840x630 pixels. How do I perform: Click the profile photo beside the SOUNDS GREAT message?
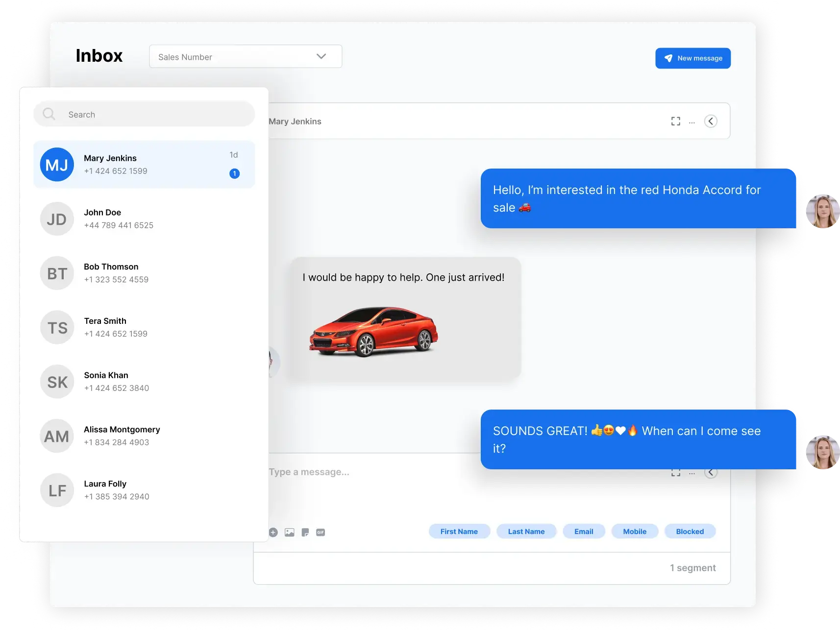click(x=823, y=452)
